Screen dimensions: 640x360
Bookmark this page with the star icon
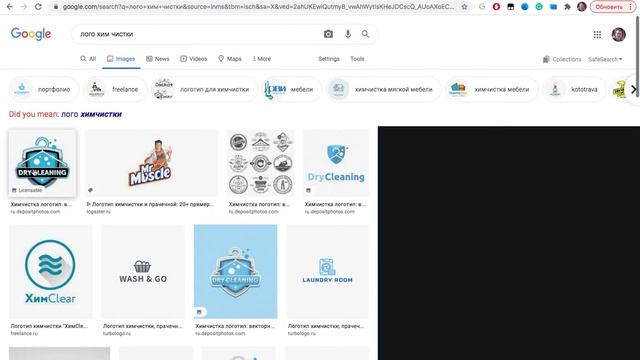point(464,7)
